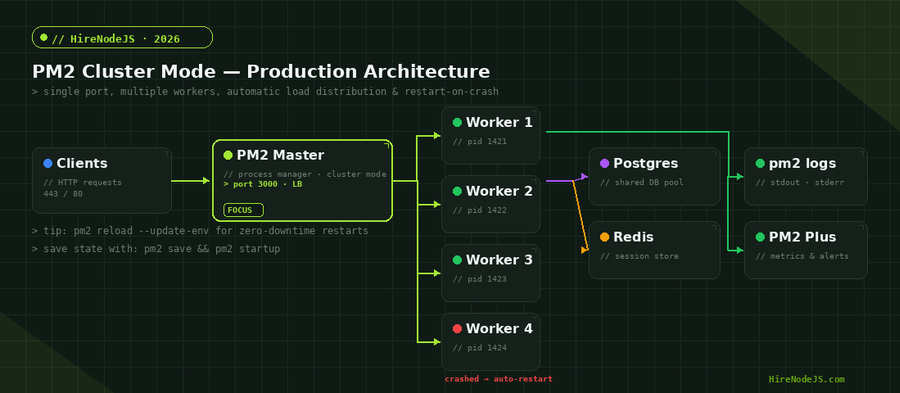The width and height of the screenshot is (900, 393).
Task: Click '// process manager · cluster mode' text
Action: coord(305,174)
